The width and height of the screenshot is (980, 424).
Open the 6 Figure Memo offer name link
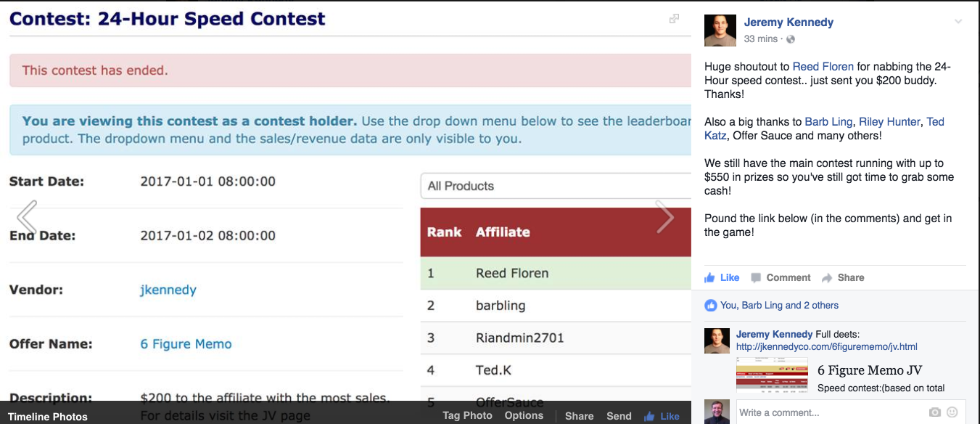tap(186, 344)
